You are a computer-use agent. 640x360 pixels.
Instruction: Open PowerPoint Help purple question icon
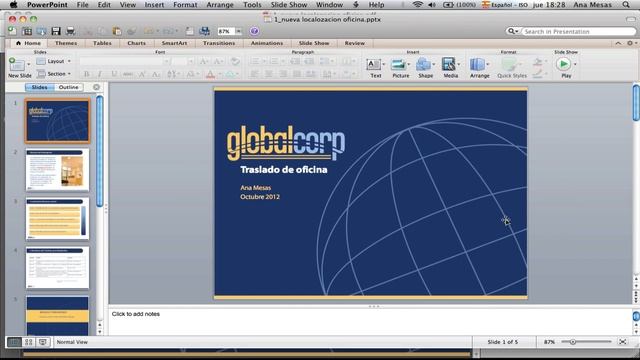[254, 31]
